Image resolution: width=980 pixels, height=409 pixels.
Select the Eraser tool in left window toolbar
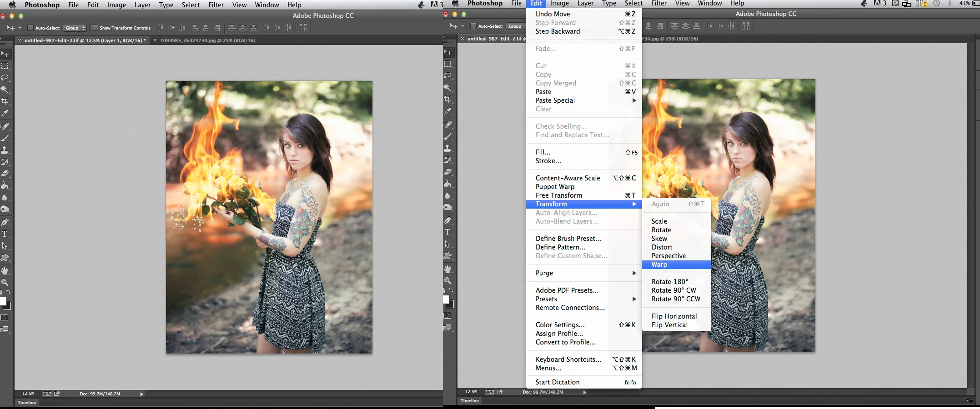(5, 174)
